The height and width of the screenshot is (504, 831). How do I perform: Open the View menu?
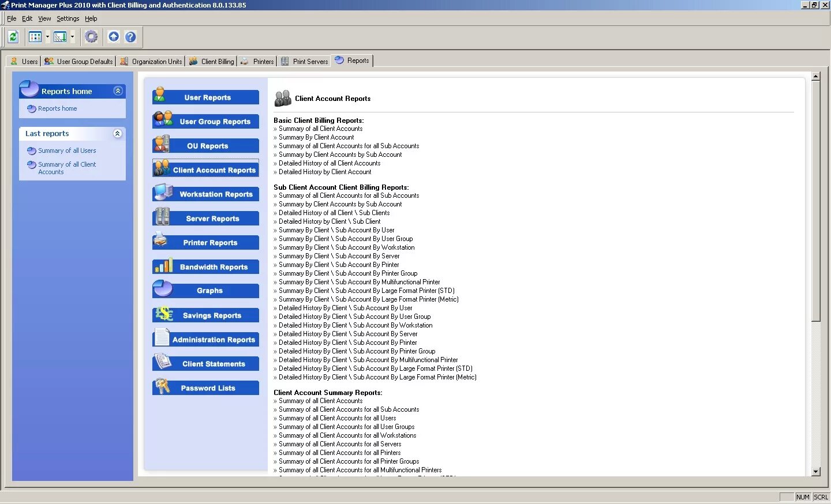(x=44, y=18)
